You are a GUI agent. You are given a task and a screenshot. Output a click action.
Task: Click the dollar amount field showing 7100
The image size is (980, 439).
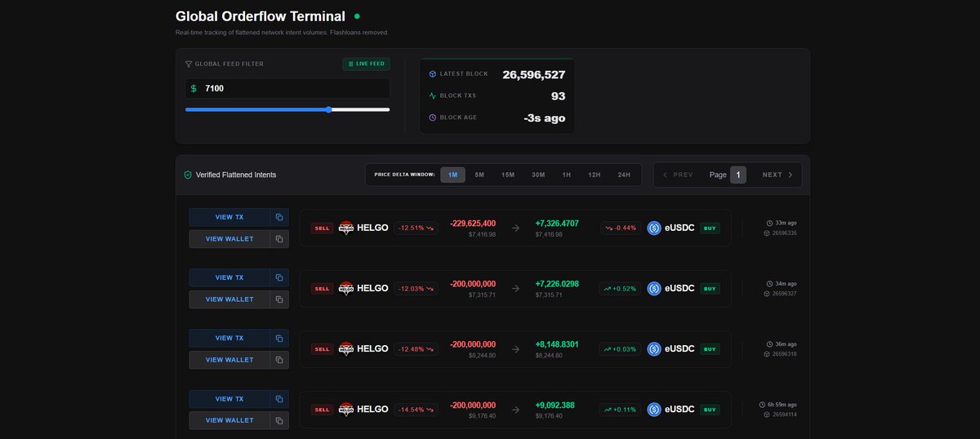pyautogui.click(x=287, y=88)
